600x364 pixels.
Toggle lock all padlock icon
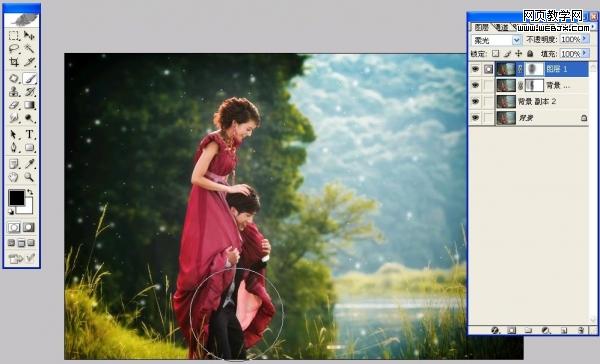click(x=530, y=54)
